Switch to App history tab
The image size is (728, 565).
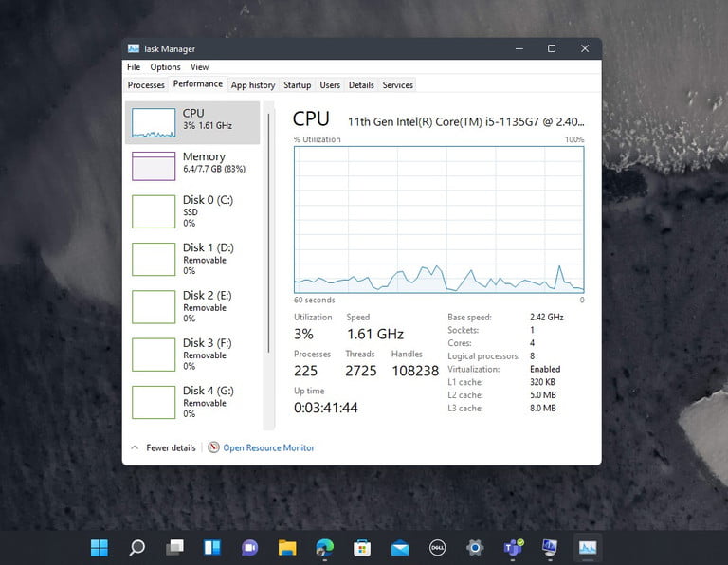253,85
